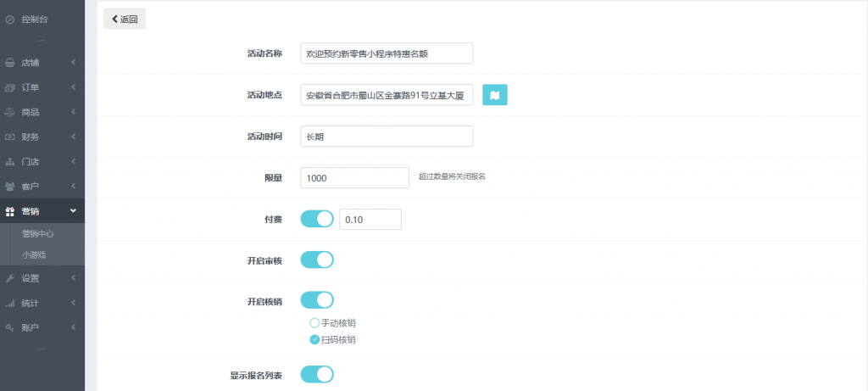Click the 控制台 dashboard icon
The width and height of the screenshot is (868, 391).
coord(9,19)
